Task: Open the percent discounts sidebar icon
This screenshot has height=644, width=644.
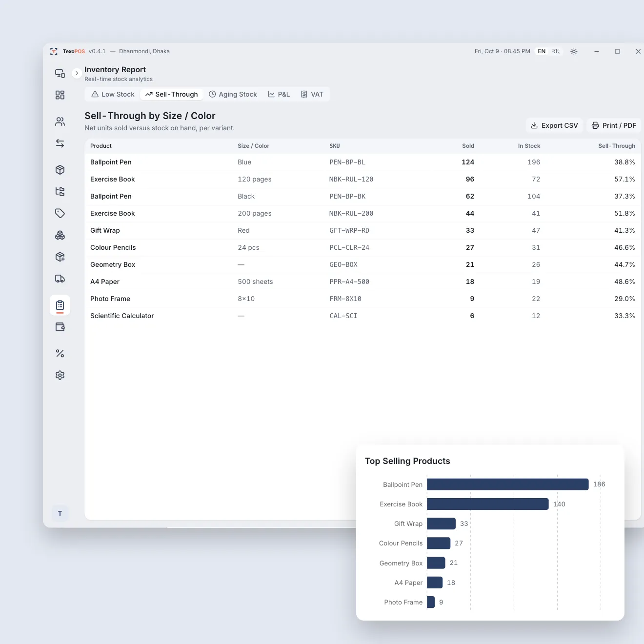Action: pyautogui.click(x=60, y=353)
